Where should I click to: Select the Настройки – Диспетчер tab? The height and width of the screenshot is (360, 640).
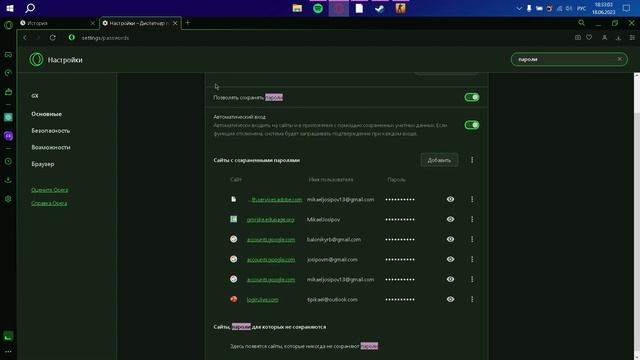click(140, 23)
